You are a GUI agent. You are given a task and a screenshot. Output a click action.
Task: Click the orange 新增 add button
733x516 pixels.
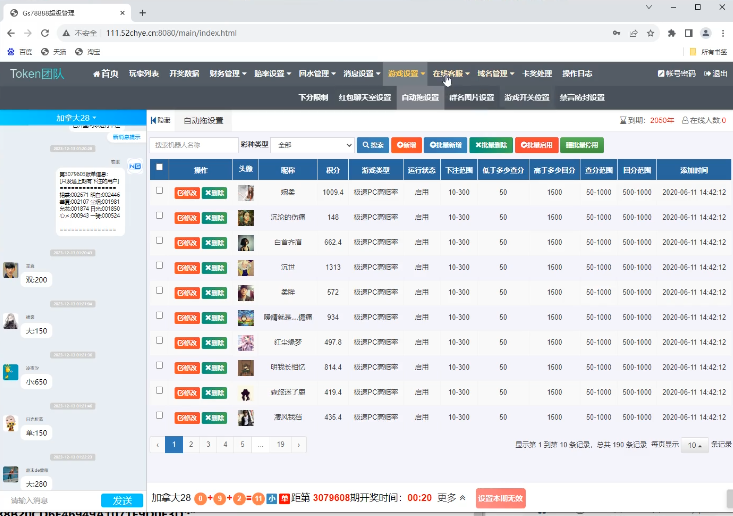405,145
